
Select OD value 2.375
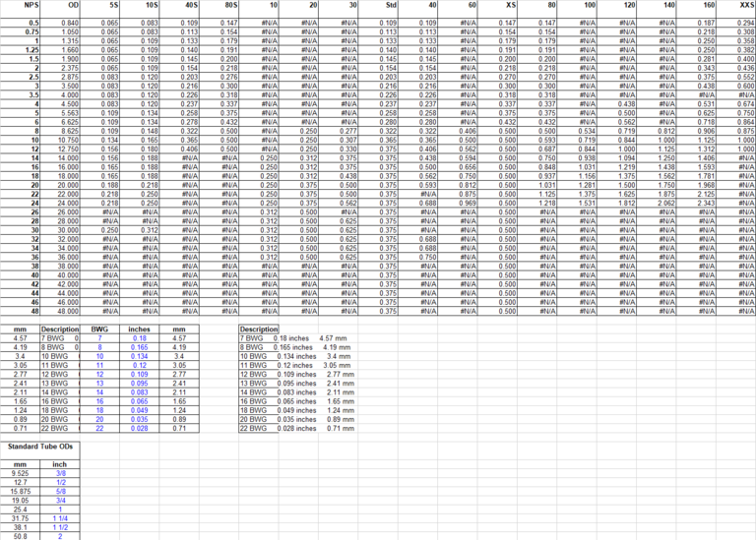(60, 68)
